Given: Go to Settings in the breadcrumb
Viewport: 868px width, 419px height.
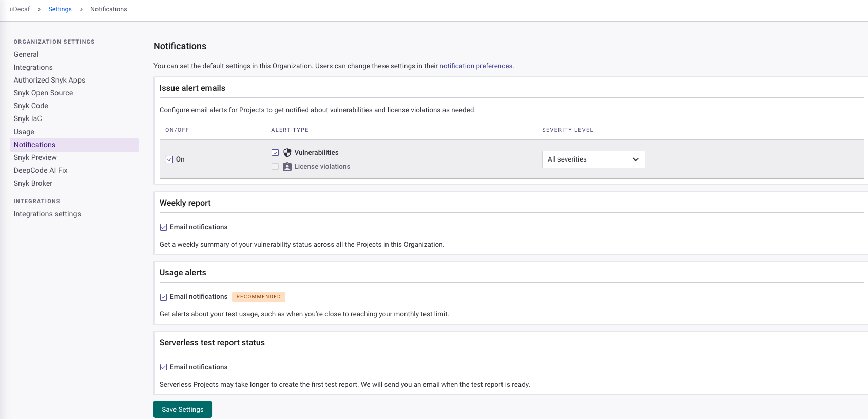Looking at the screenshot, I should click(60, 9).
